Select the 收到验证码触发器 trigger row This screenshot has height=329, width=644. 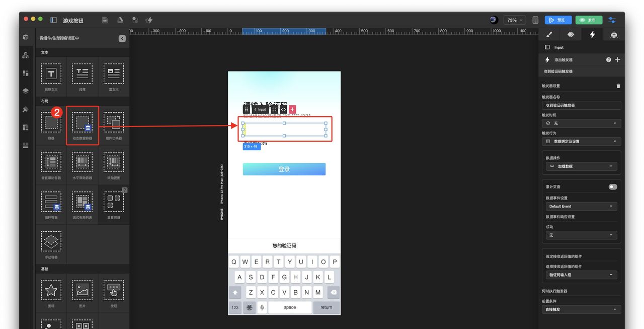point(582,72)
